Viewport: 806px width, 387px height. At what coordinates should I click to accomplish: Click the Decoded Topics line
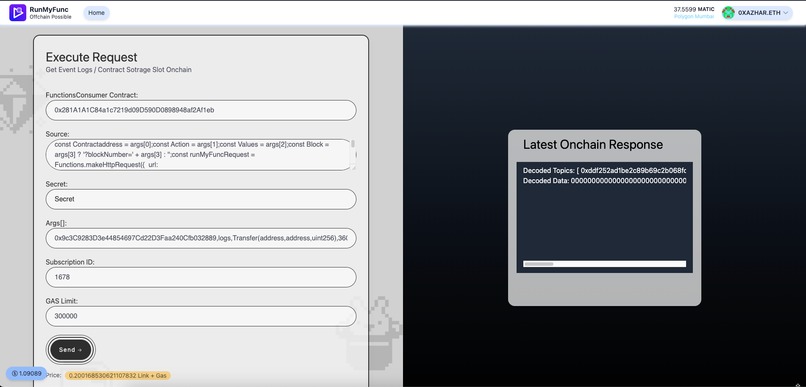[604, 170]
